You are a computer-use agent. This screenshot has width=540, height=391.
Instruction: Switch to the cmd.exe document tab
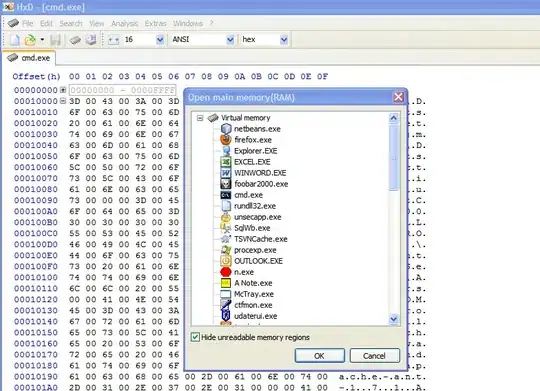point(29,58)
